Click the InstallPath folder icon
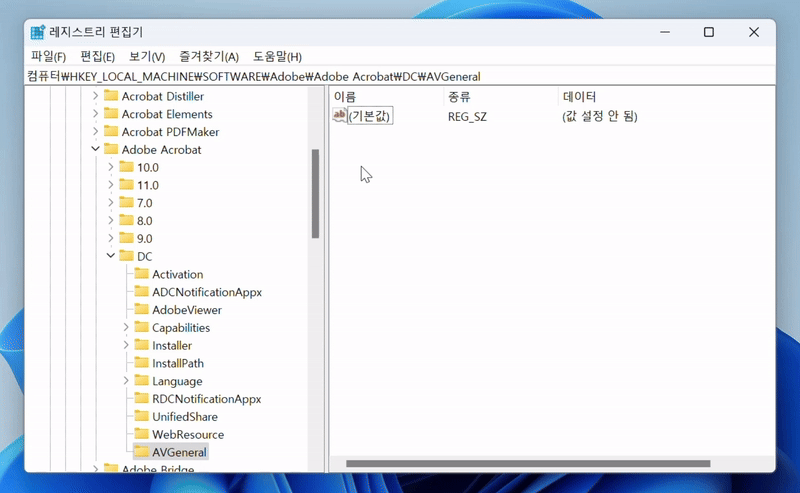The width and height of the screenshot is (800, 493). point(141,363)
